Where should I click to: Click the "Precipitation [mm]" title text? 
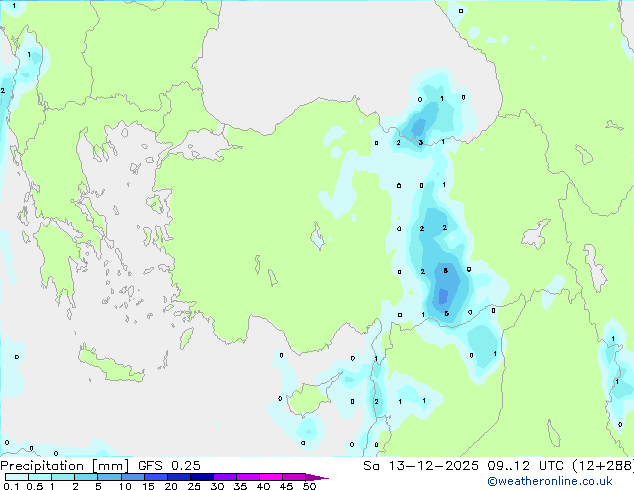tap(65, 466)
